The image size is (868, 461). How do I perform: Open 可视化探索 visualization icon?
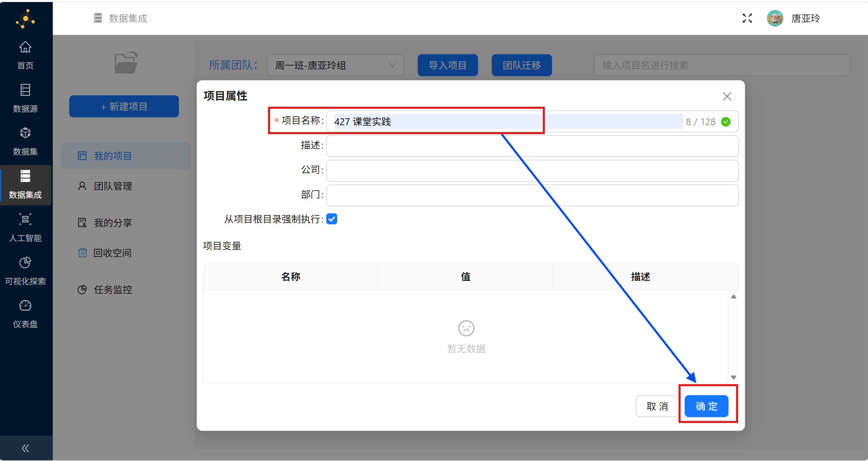(25, 263)
